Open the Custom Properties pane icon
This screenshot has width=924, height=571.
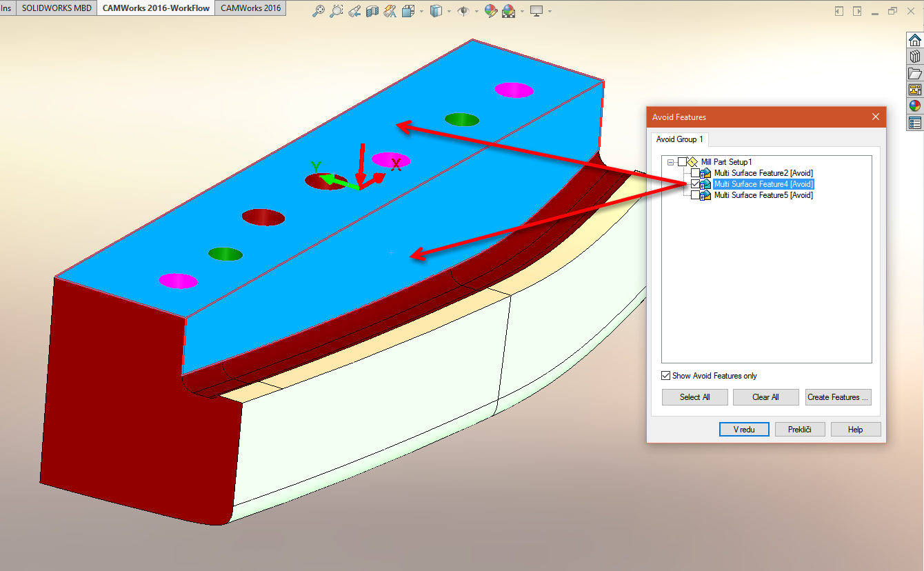tap(915, 123)
